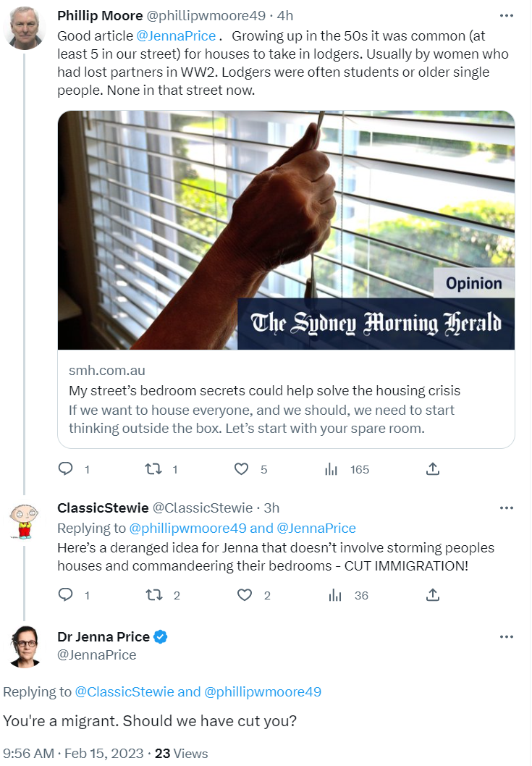This screenshot has height=766, width=532.
Task: Open more options for Jenna Price's tweet
Action: point(507,637)
